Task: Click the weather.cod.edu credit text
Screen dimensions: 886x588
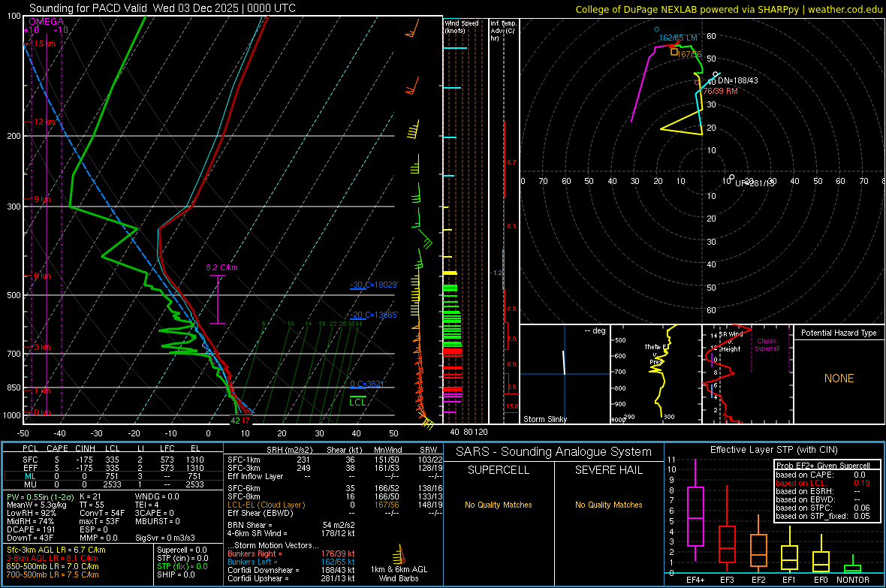Action: (844, 9)
